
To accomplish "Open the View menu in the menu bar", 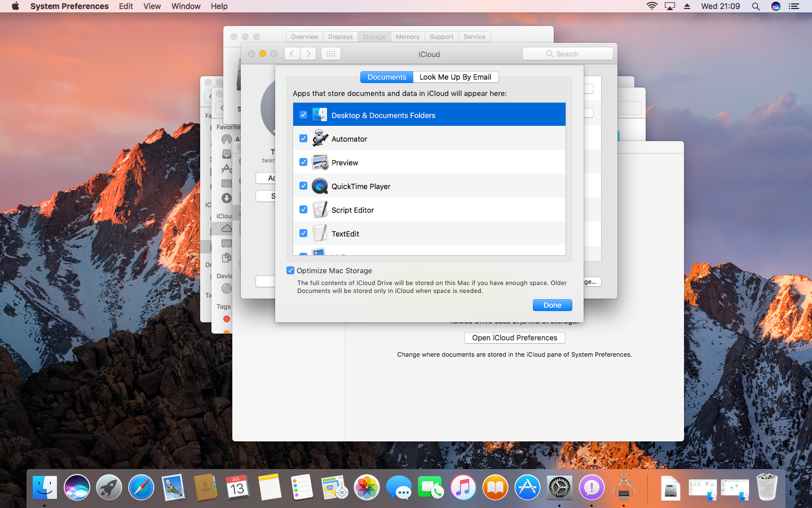I will (152, 6).
